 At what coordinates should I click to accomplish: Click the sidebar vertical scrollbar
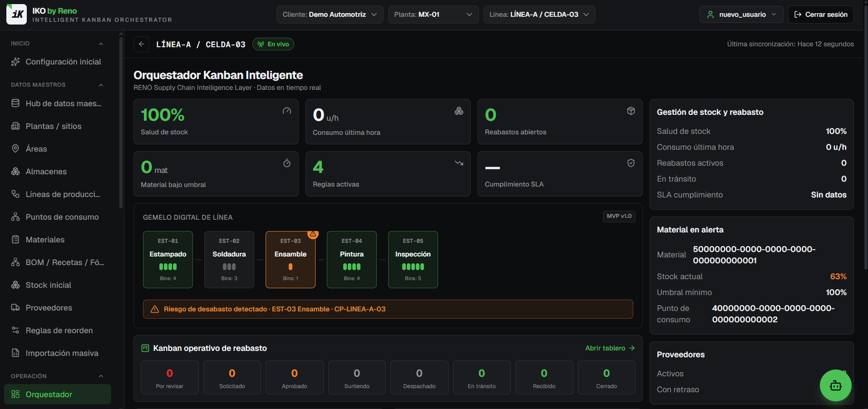coord(121,123)
